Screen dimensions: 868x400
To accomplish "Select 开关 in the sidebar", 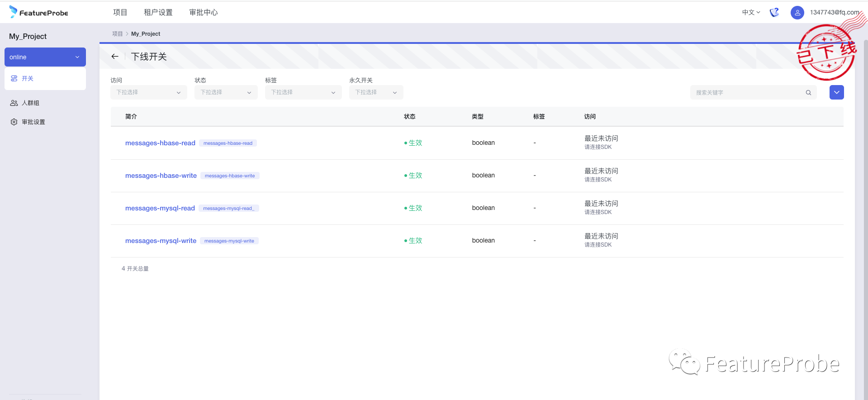I will 45,79.
